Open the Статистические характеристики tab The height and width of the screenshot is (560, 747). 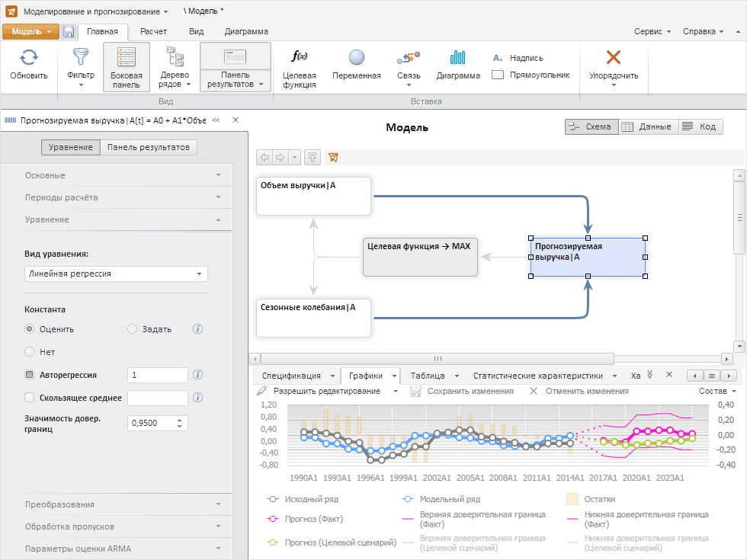point(537,376)
